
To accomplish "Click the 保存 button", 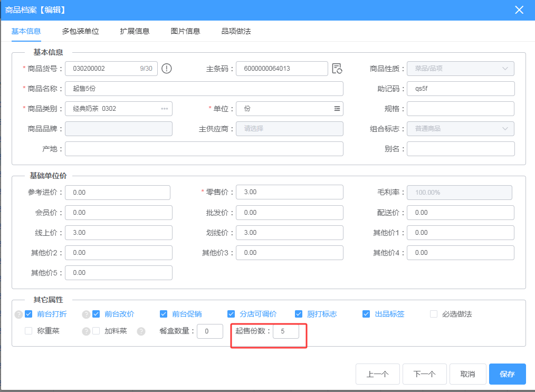I will point(508,374).
